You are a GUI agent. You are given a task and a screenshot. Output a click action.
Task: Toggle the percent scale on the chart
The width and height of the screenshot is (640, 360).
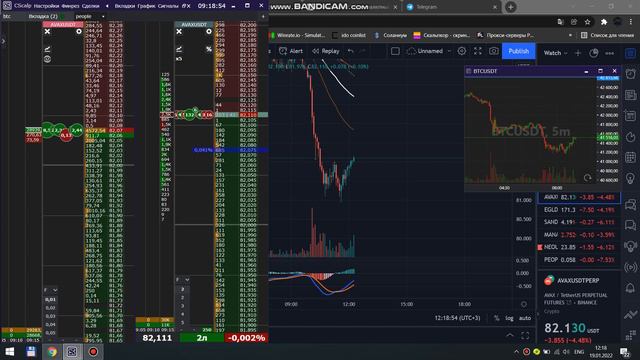click(x=497, y=318)
